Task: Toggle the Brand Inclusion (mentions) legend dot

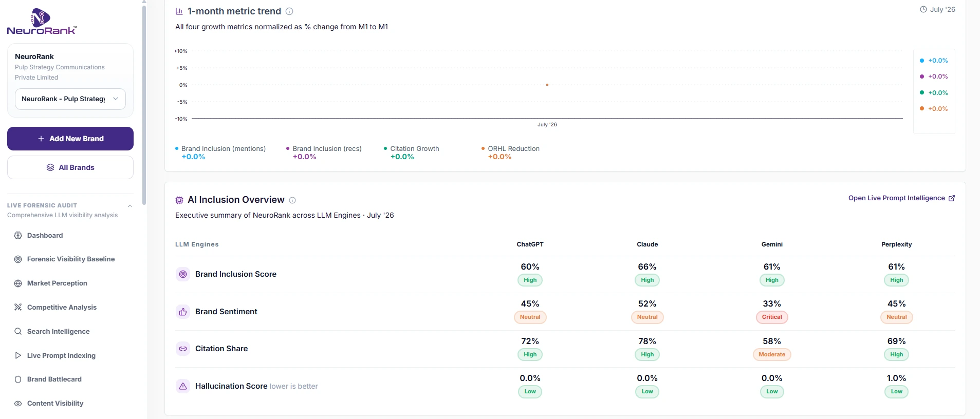Action: tap(177, 148)
